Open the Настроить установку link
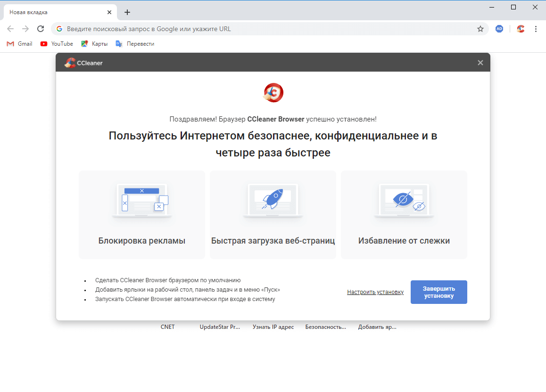546x392 pixels. [x=375, y=292]
